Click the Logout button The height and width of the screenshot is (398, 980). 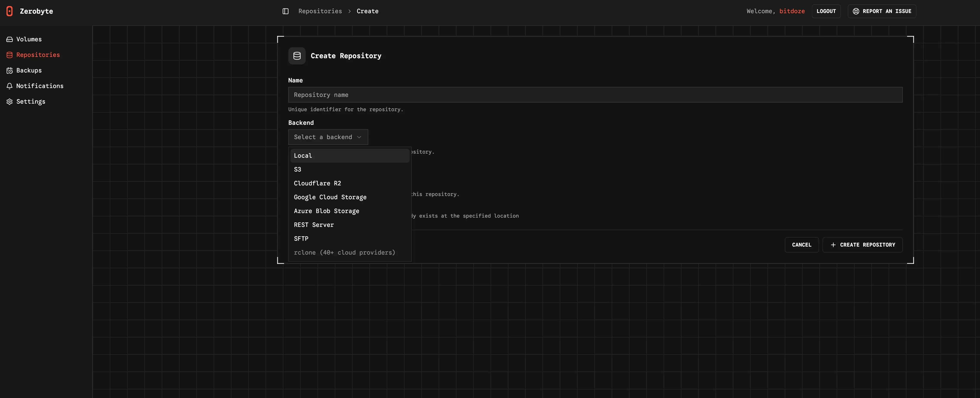click(826, 11)
